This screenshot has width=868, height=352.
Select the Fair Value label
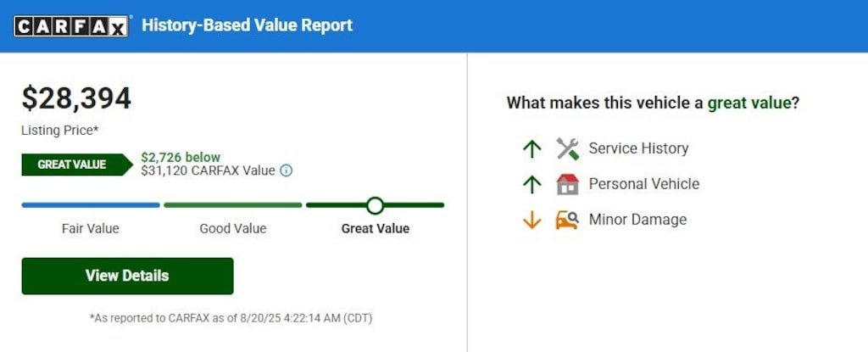[91, 228]
